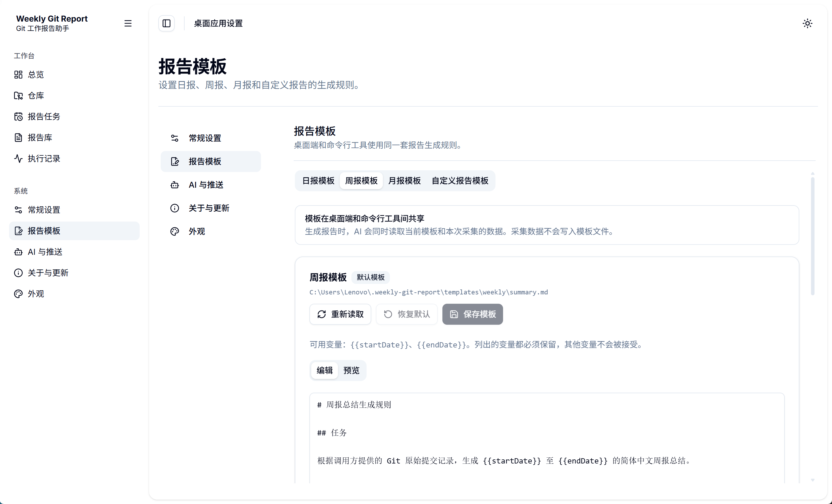Switch to the 自定义报告模板 tab
Image resolution: width=832 pixels, height=504 pixels.
[x=460, y=181]
